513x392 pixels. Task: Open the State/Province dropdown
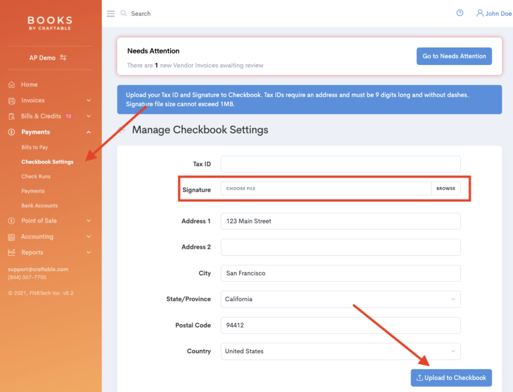pos(341,299)
